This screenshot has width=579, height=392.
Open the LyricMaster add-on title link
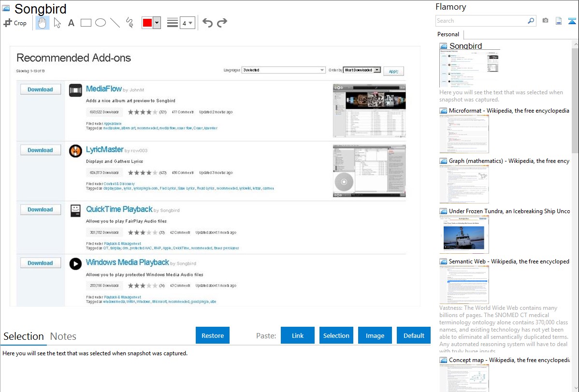[104, 150]
